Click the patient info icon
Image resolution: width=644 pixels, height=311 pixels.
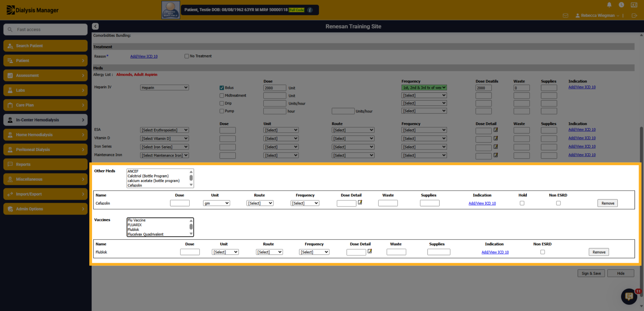click(310, 10)
